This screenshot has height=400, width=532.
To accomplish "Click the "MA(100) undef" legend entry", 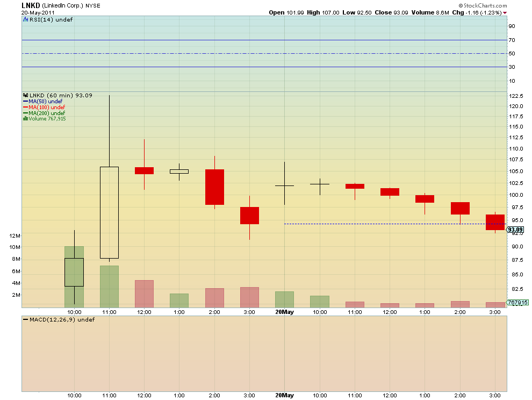I will point(47,107).
